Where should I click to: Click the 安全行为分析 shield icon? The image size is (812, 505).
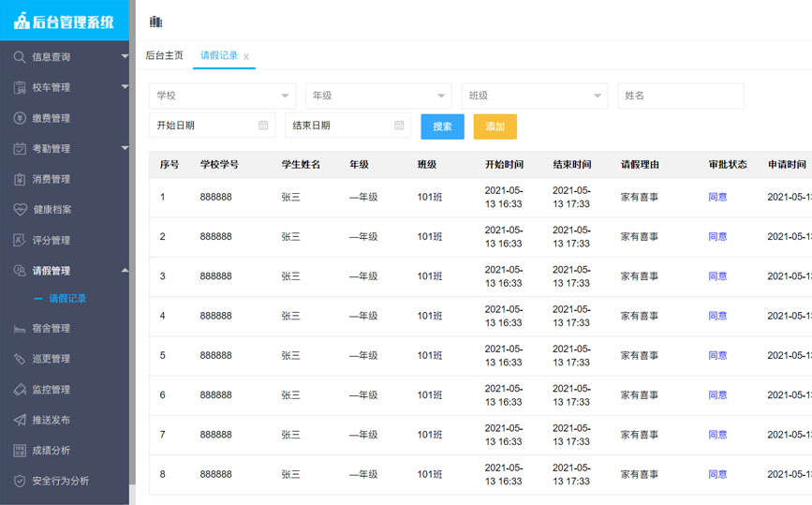coord(19,482)
